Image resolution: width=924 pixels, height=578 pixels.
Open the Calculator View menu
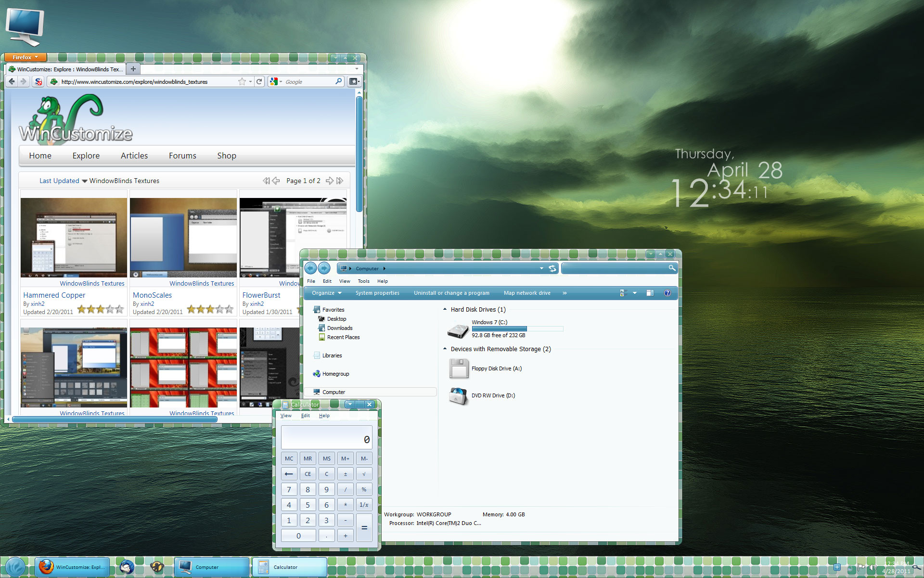[x=286, y=415]
